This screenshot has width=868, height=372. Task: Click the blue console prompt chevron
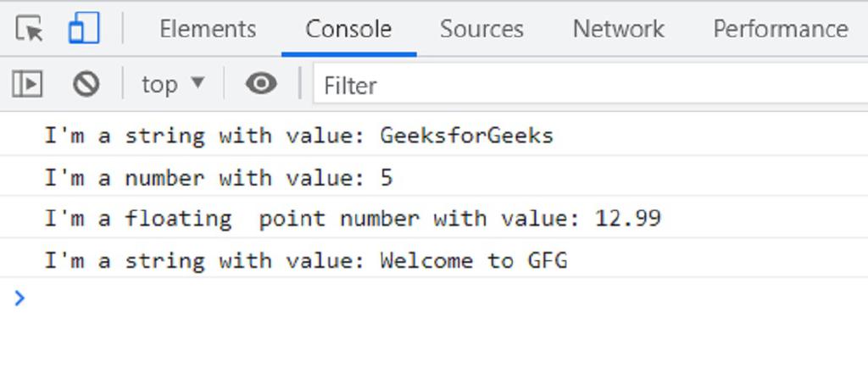(20, 297)
